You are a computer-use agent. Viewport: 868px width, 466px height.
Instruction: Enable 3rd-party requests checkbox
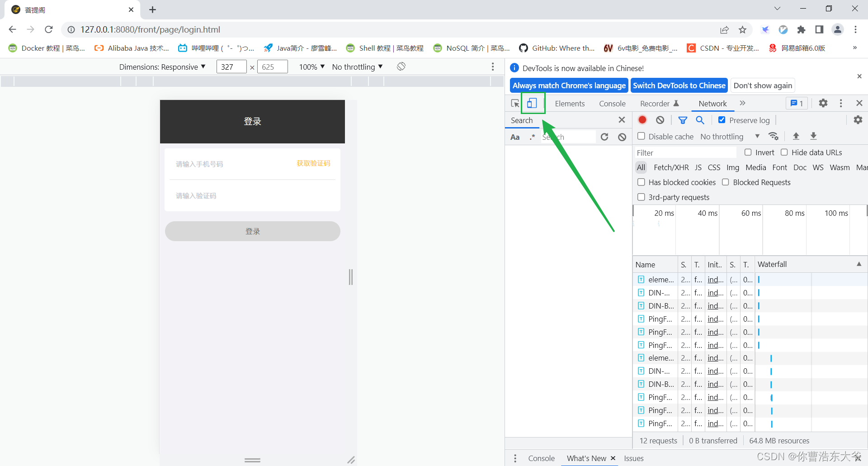tap(641, 197)
